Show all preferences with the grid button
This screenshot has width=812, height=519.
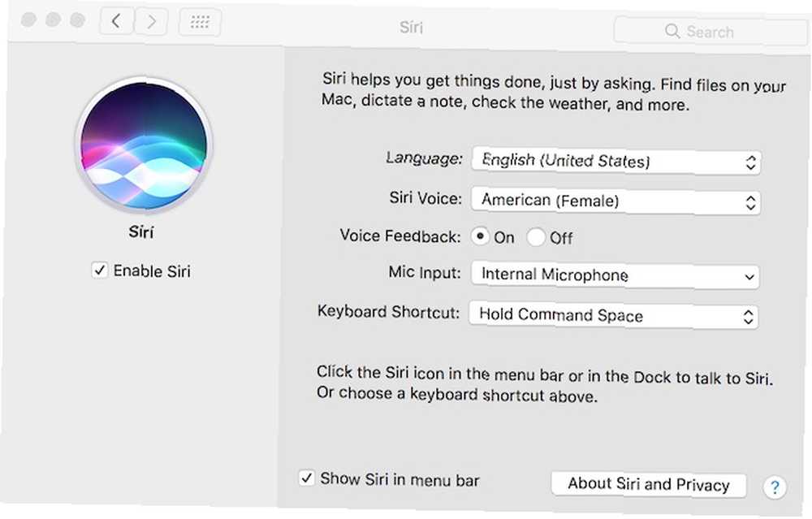tap(200, 22)
